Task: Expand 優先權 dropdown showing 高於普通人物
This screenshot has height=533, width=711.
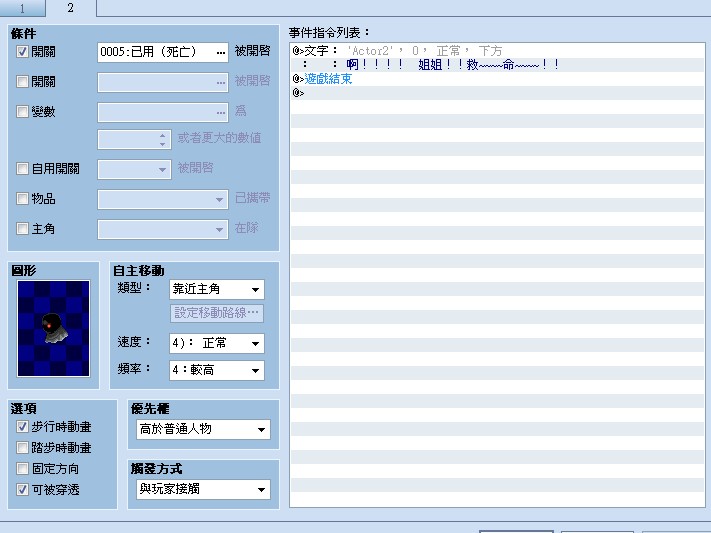Action: click(x=203, y=430)
